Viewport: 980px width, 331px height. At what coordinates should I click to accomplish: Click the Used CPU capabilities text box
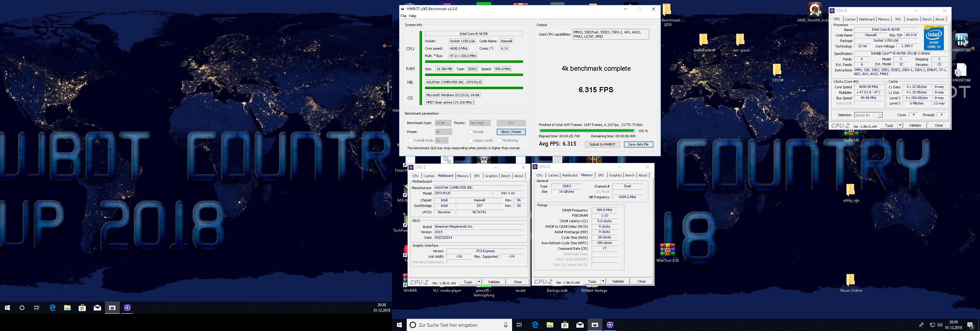611,34
